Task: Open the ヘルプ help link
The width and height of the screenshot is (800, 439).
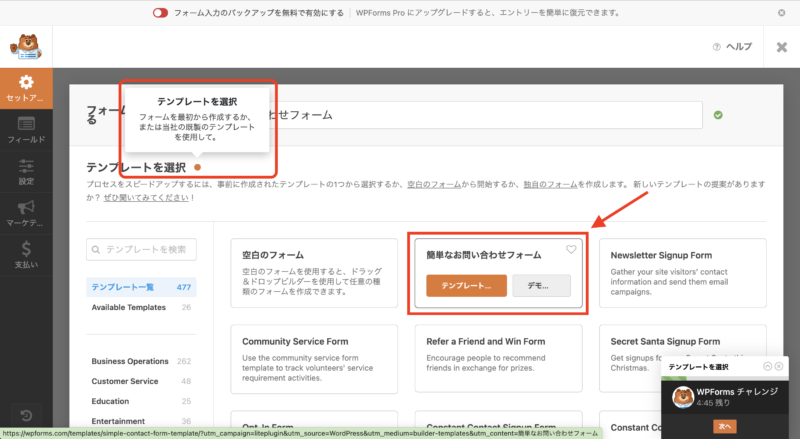Action: tap(733, 47)
